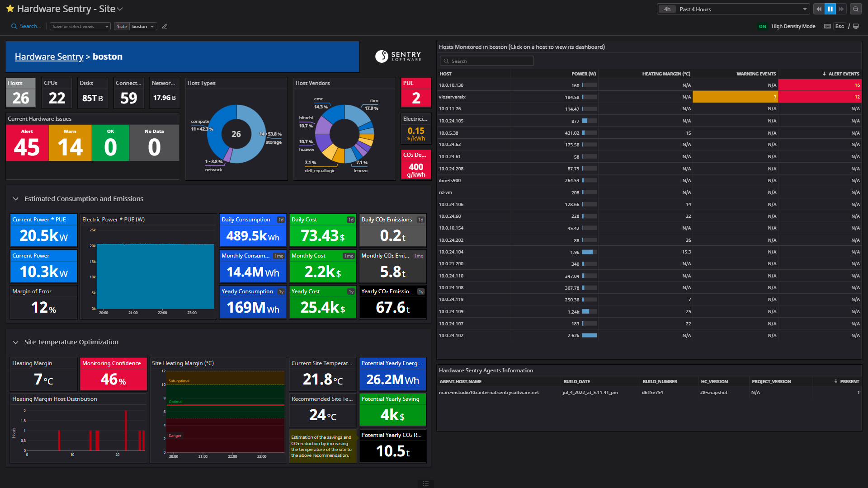Shift the time range forward
This screenshot has height=488, width=868.
[x=841, y=9]
